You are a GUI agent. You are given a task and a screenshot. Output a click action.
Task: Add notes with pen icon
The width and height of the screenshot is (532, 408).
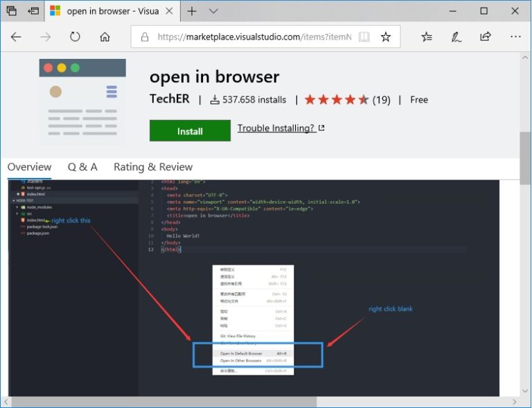coord(456,37)
